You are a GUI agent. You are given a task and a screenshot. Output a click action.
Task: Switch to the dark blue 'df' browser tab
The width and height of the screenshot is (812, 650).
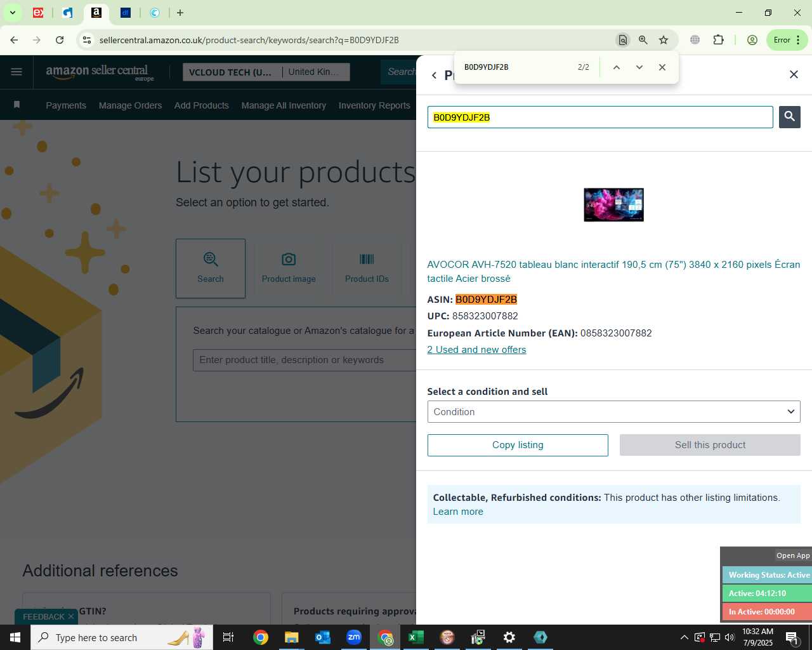tap(126, 13)
